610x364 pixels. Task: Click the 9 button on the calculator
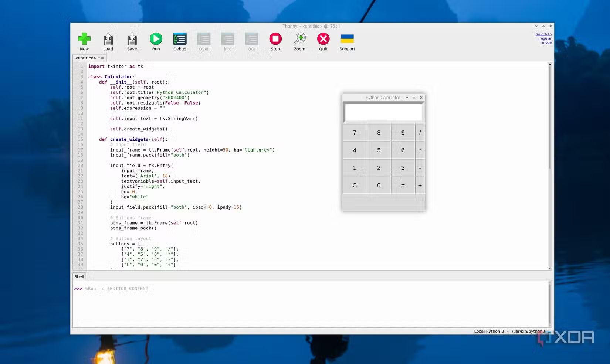tap(403, 133)
